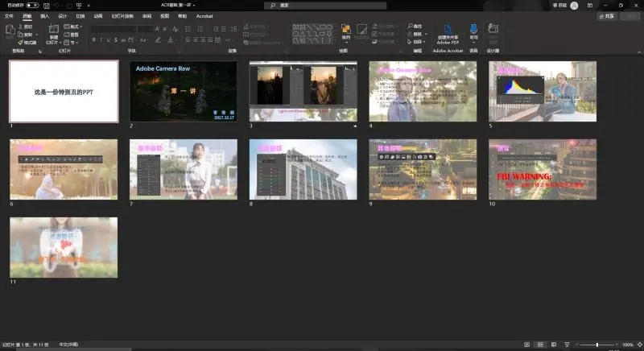Image resolution: width=644 pixels, height=351 pixels.
Task: Collapse the ribbon with chevron arrow
Action: tap(639, 52)
